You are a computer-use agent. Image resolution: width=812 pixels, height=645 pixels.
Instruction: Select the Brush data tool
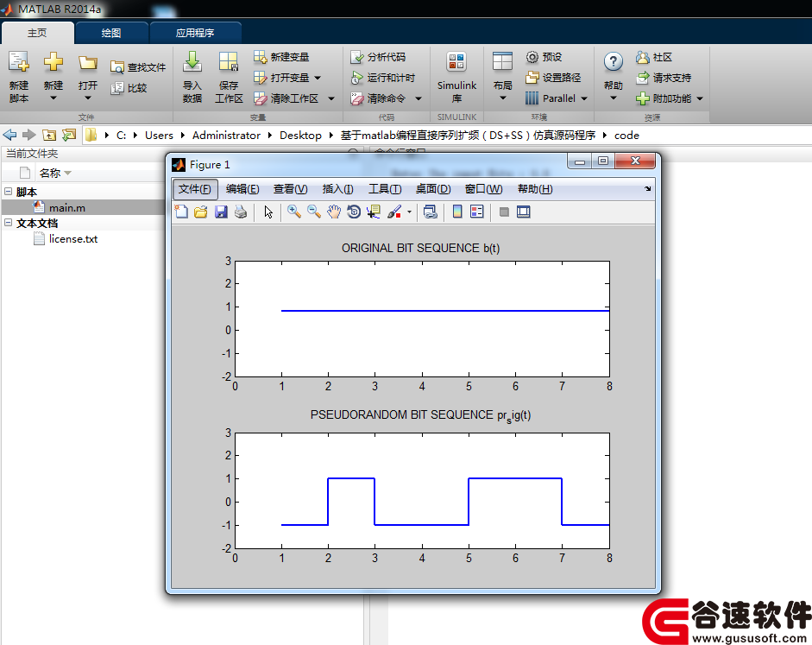394,212
